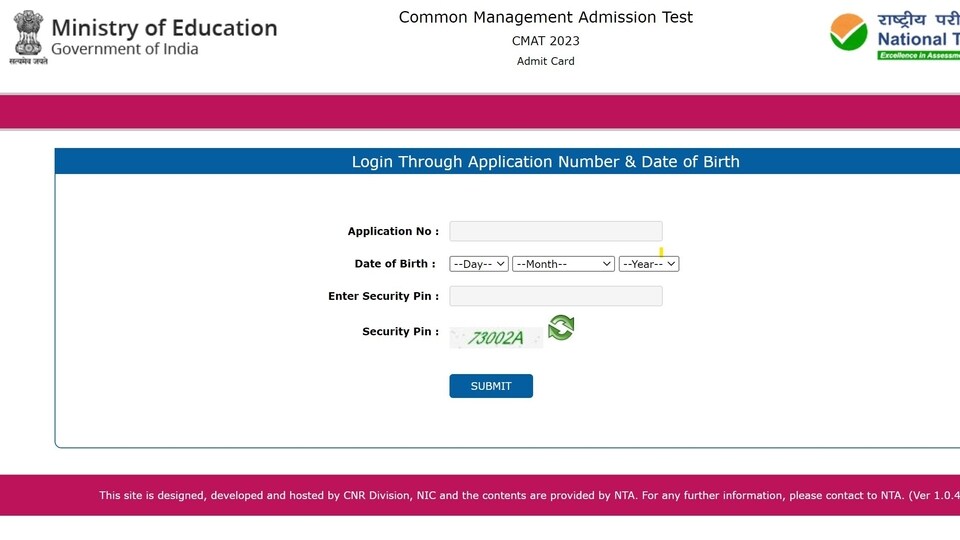Click the footer NIC and NTA notice text
Viewport: 960px width, 540px height.
pyautogui.click(x=530, y=495)
